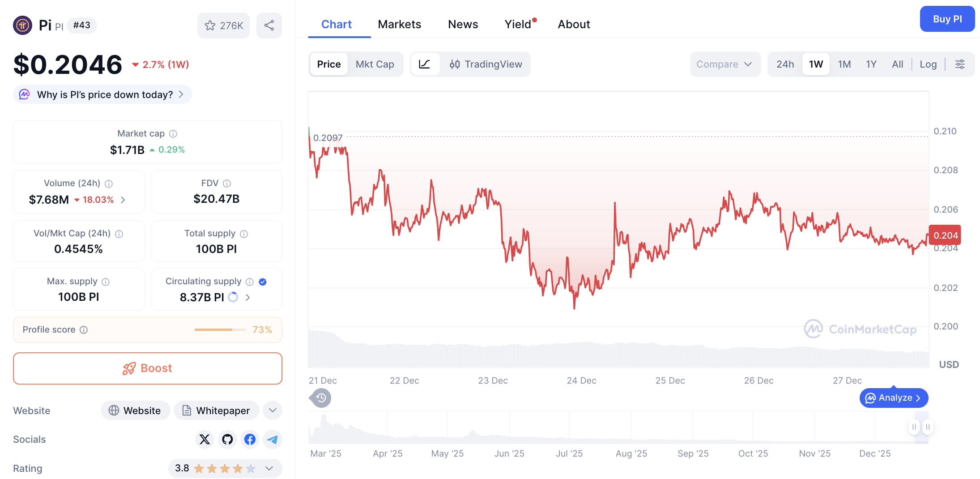The height and width of the screenshot is (479, 980).
Task: Open the share options for Pi
Action: [x=269, y=26]
